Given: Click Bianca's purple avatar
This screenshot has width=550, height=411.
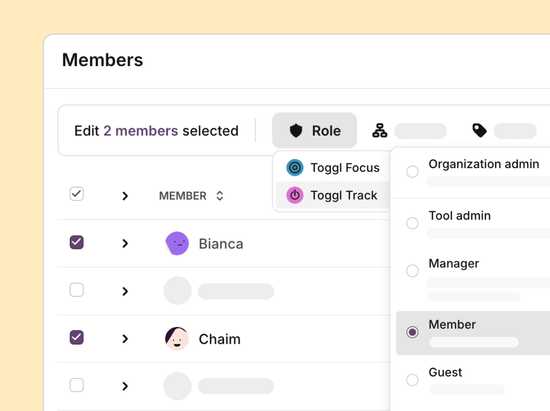Looking at the screenshot, I should (177, 243).
